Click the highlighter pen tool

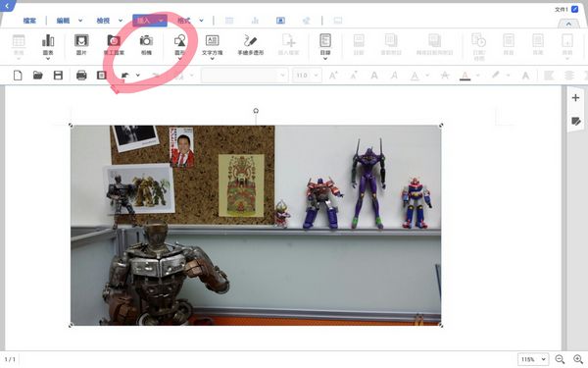point(496,76)
